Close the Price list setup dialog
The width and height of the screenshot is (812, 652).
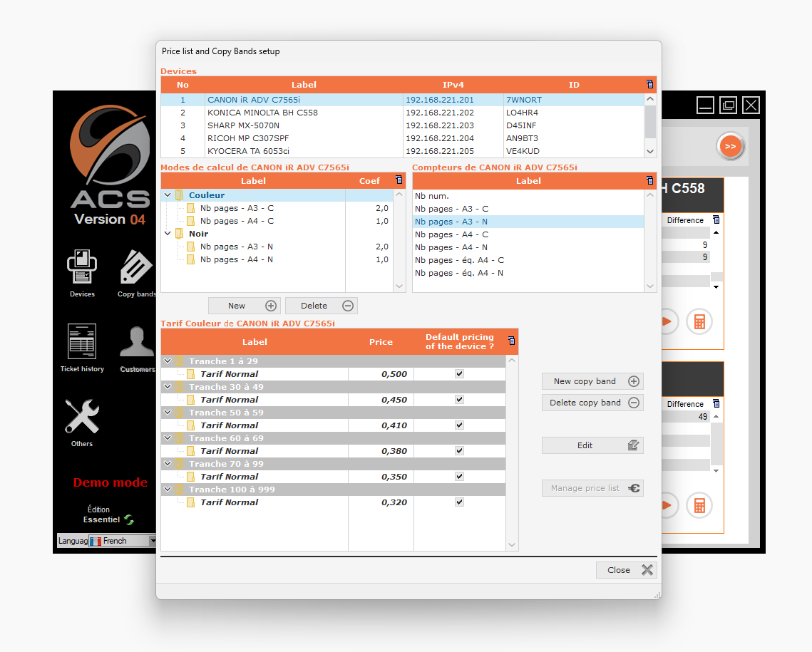pos(626,570)
